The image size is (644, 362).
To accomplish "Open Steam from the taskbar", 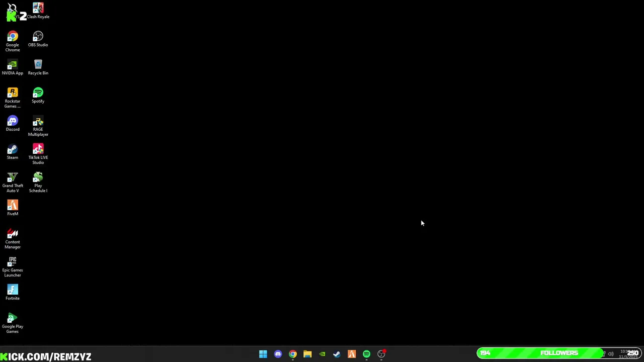I will click(337, 354).
